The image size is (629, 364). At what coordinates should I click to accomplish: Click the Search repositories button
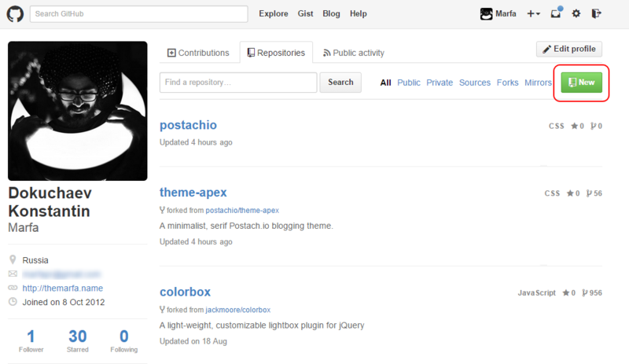(x=340, y=83)
